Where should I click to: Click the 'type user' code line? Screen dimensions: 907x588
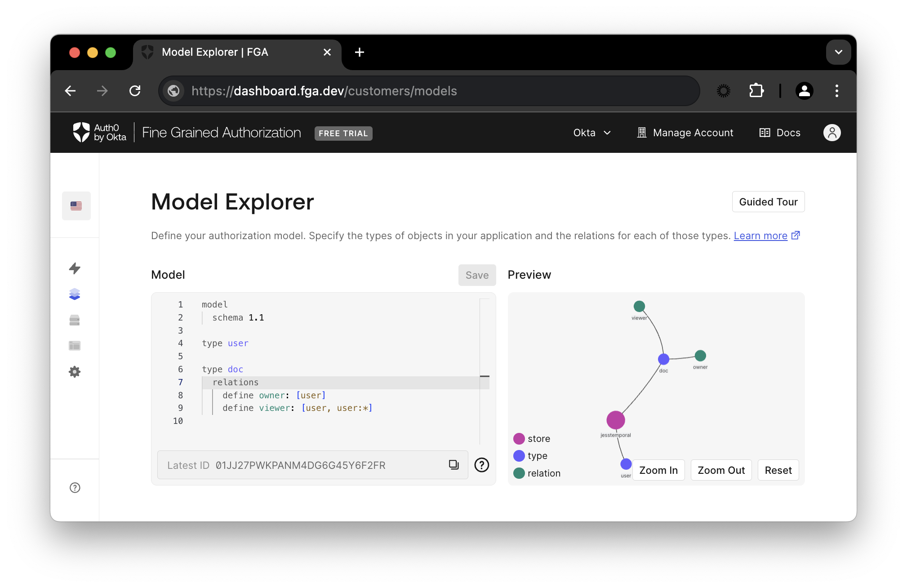(x=225, y=343)
